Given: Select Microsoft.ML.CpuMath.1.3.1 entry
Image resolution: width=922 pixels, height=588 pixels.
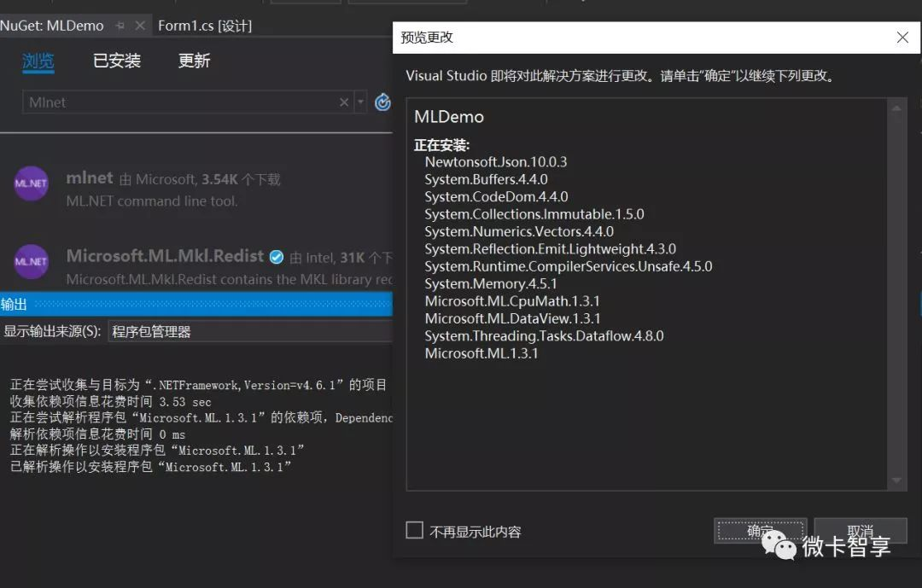Looking at the screenshot, I should pos(512,301).
